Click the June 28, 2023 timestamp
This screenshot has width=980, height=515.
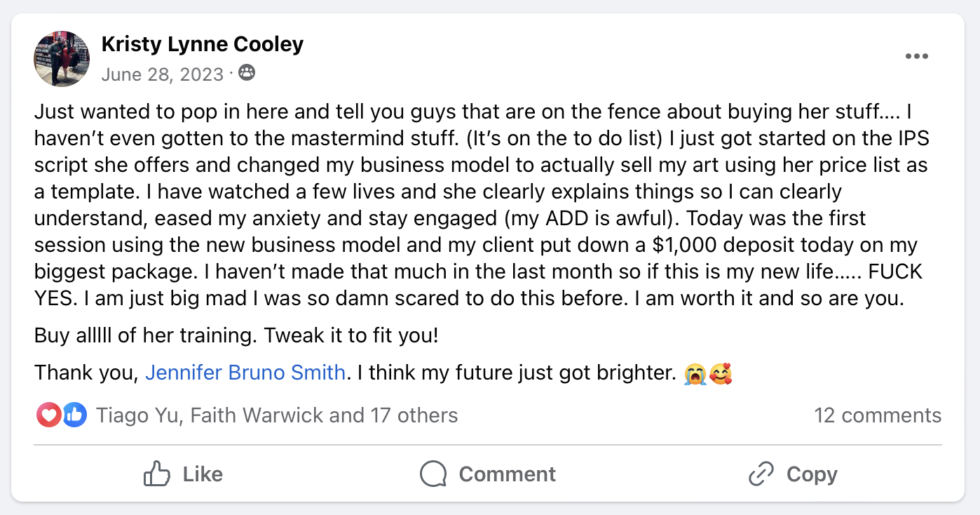click(162, 74)
